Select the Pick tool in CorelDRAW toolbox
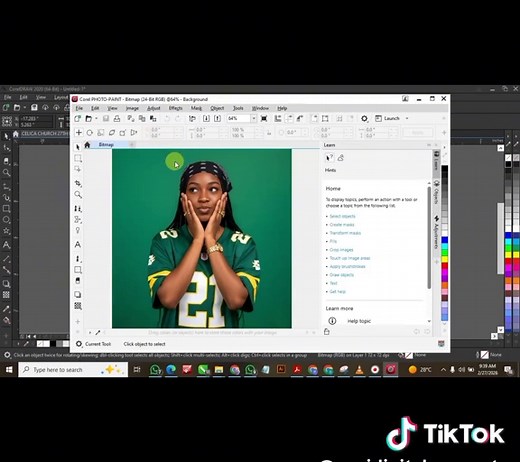Screen dimensions: 520x462 (x=6, y=136)
